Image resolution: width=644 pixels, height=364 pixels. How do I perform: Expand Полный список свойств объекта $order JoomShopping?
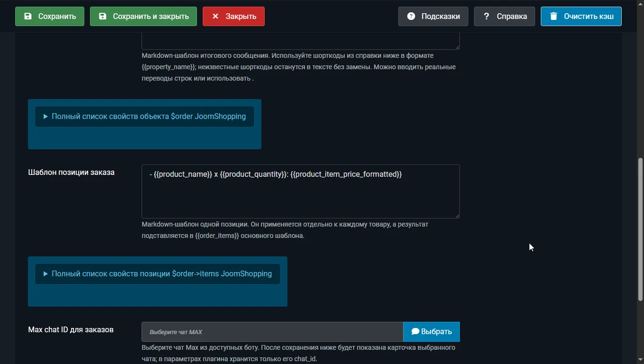coord(144,116)
